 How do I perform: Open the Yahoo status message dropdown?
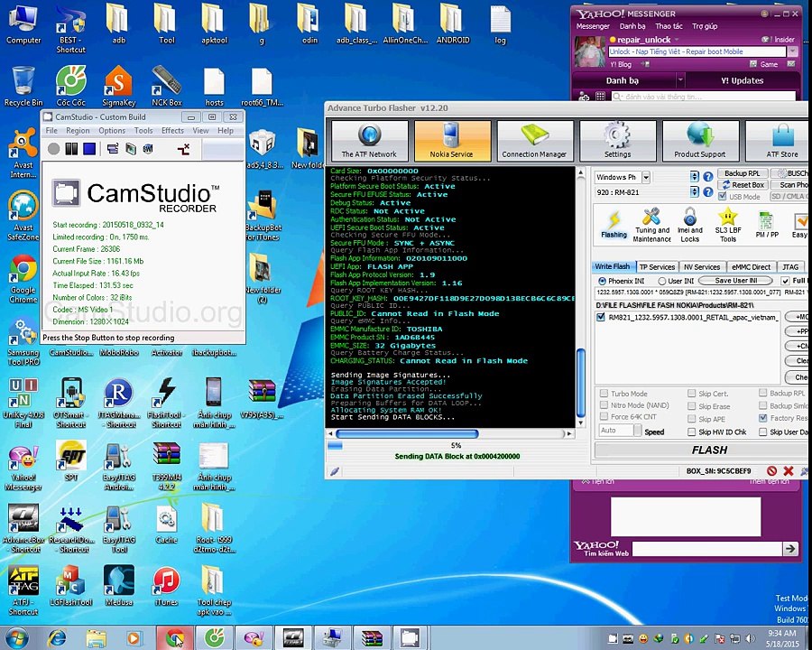click(793, 51)
